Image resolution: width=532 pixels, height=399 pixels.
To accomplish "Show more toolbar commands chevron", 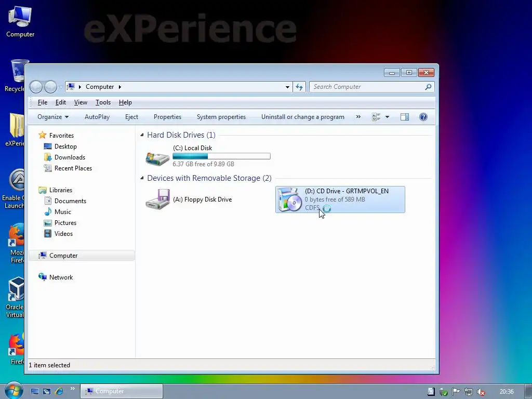I will [x=358, y=117].
